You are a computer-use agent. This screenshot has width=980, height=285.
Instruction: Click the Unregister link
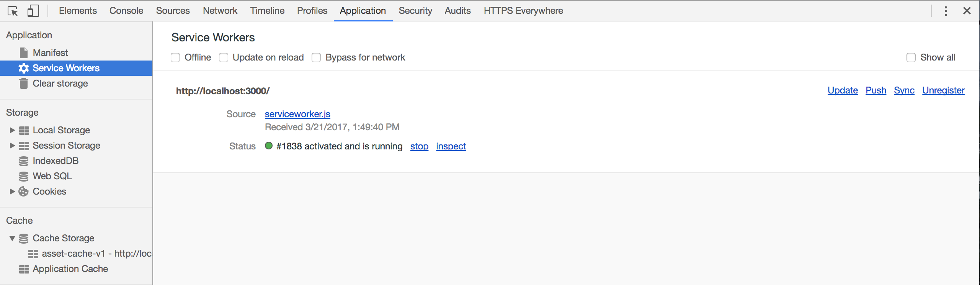click(943, 90)
